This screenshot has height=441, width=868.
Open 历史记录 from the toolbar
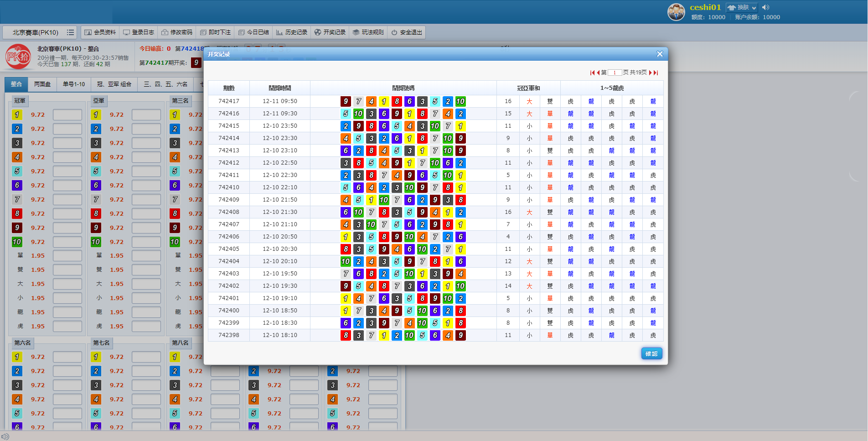tap(292, 32)
